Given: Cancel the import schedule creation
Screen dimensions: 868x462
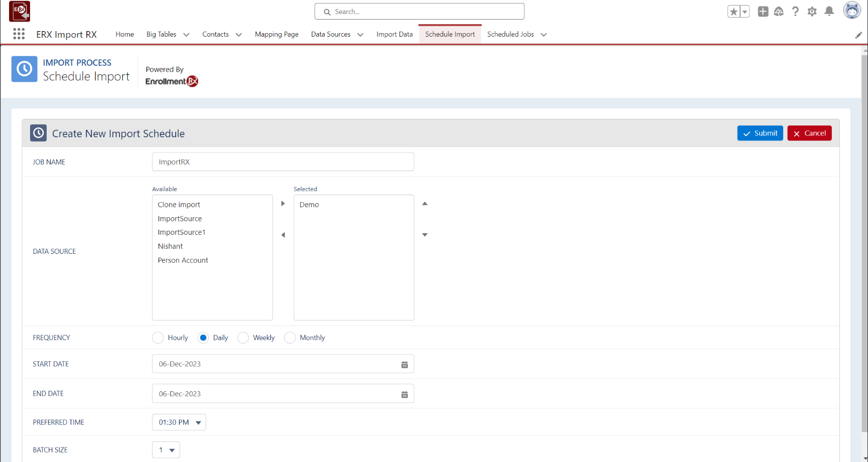Looking at the screenshot, I should point(809,133).
